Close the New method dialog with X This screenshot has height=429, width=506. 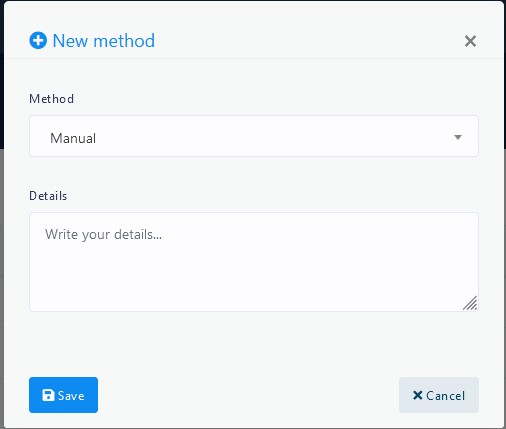(x=470, y=41)
